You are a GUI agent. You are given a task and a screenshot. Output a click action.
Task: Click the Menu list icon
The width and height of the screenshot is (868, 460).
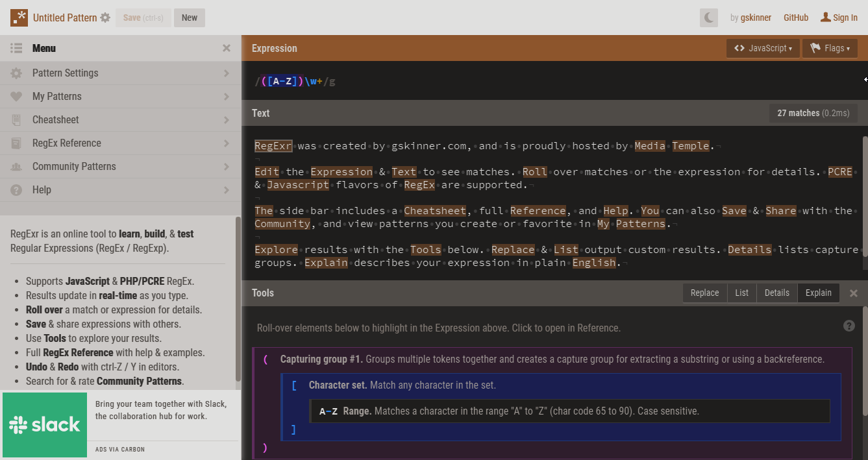click(x=17, y=48)
